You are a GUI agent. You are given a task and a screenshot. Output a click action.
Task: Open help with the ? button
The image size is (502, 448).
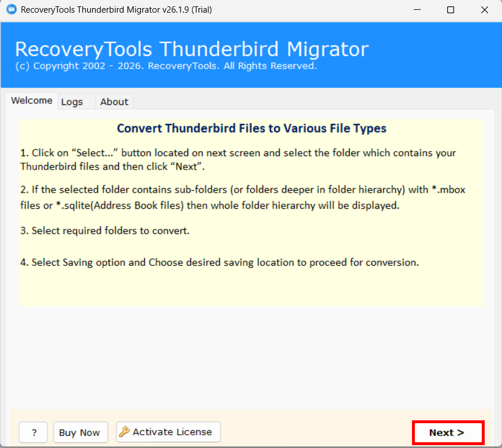[33, 432]
